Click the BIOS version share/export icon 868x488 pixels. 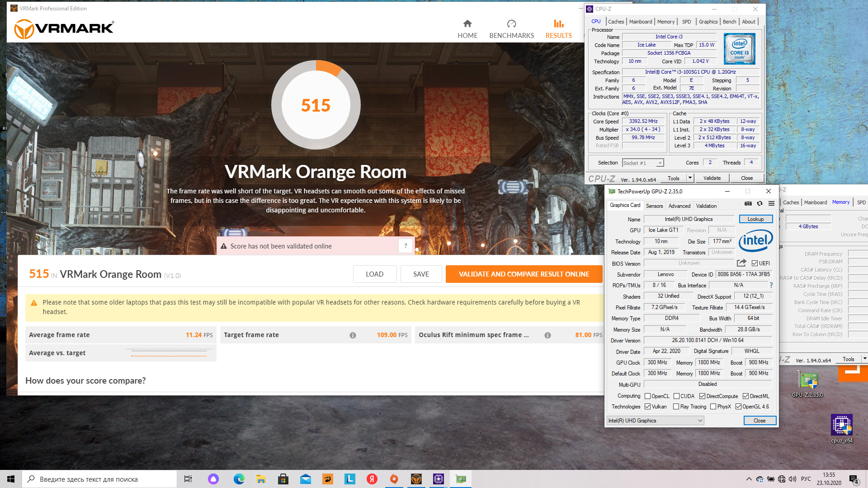741,263
